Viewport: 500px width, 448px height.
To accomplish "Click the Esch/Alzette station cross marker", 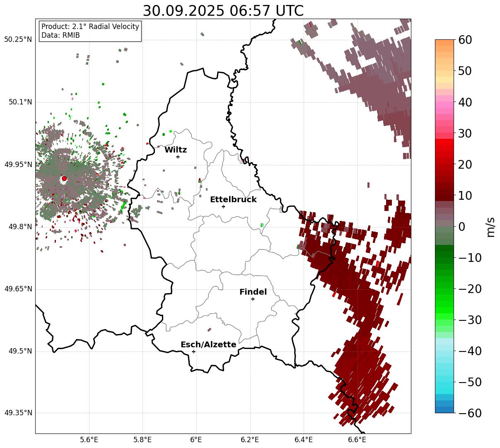I will tap(193, 351).
